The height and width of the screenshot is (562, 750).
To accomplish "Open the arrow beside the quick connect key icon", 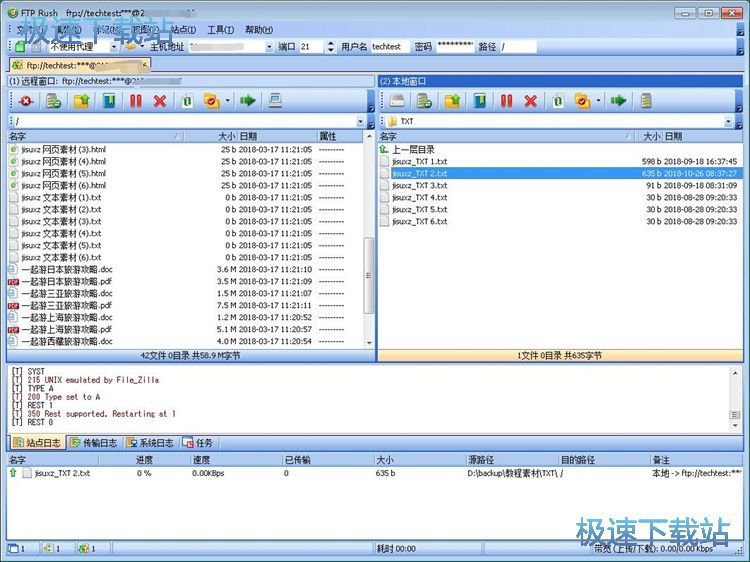I will (x=142, y=47).
